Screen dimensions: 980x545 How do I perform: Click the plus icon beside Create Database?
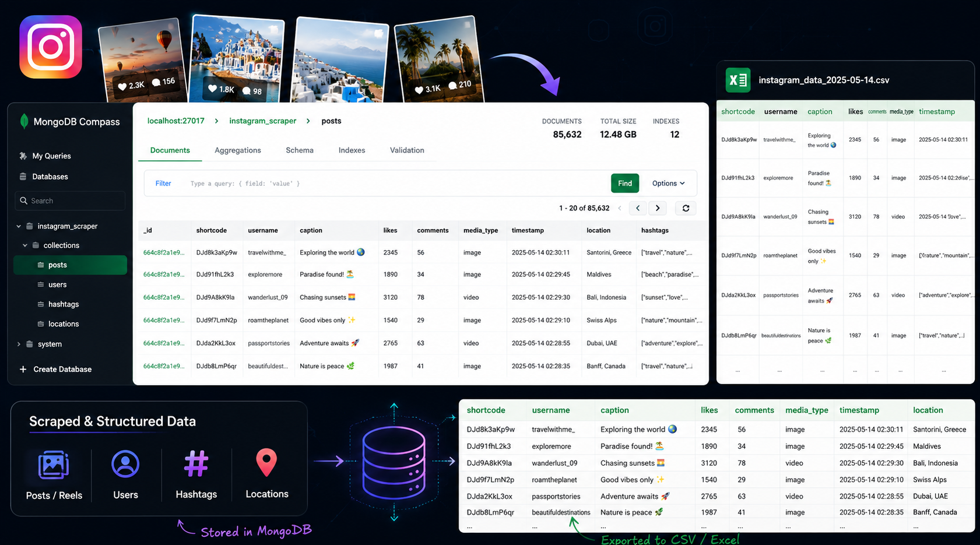23,369
